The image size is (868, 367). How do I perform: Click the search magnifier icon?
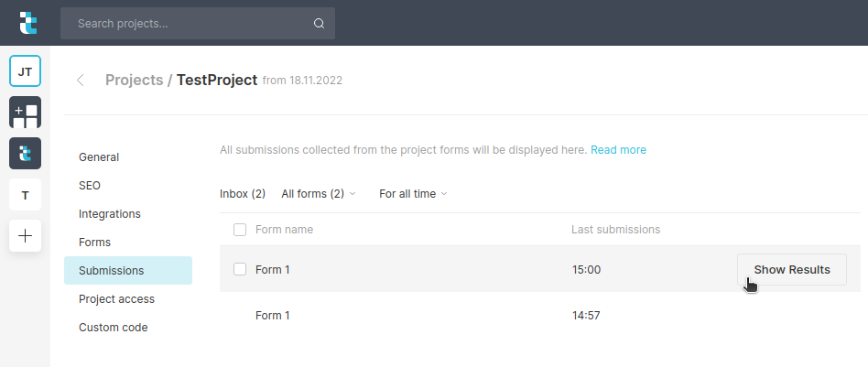(x=319, y=24)
